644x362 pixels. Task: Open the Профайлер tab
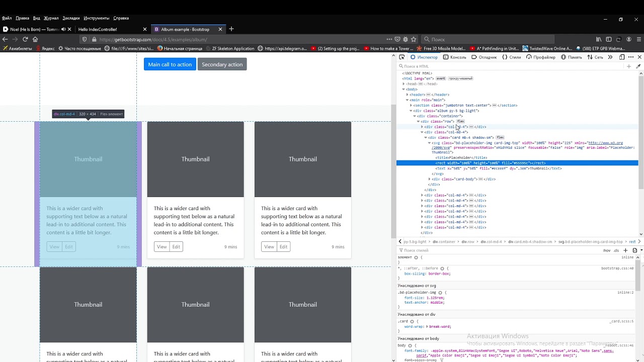pos(541,57)
